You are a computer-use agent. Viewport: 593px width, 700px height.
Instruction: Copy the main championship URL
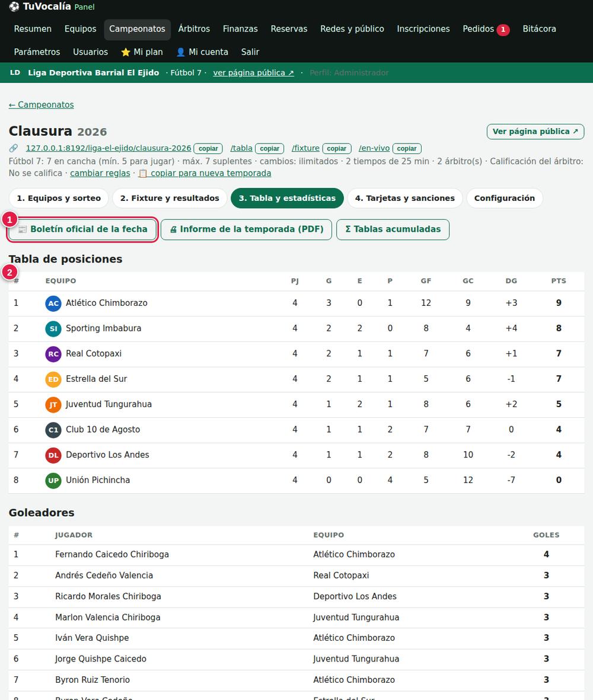[x=208, y=149]
